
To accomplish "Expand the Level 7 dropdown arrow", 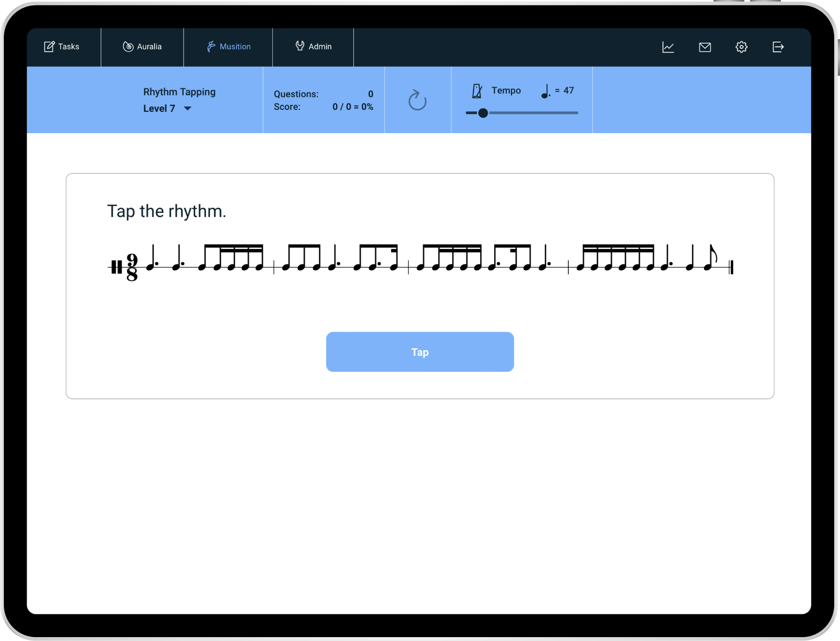I will click(187, 108).
